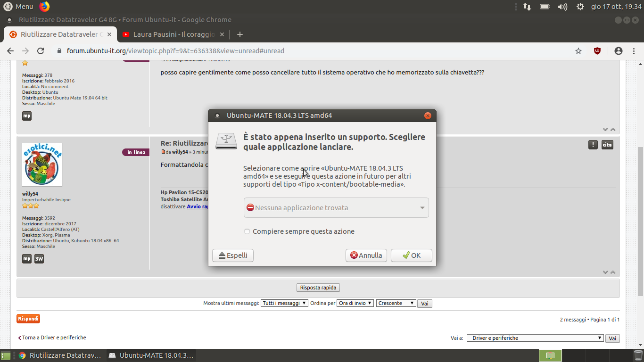
Task: Reload the forum page
Action: tap(41, 51)
